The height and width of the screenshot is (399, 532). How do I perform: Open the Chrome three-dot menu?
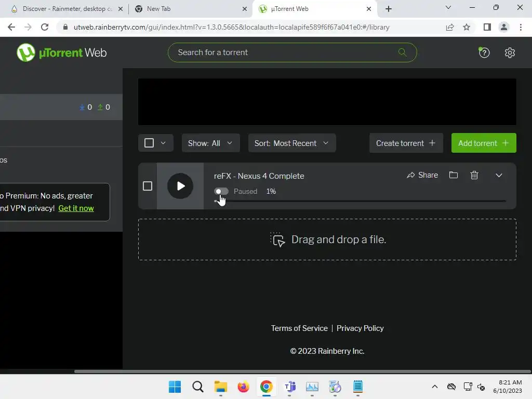tap(521, 27)
